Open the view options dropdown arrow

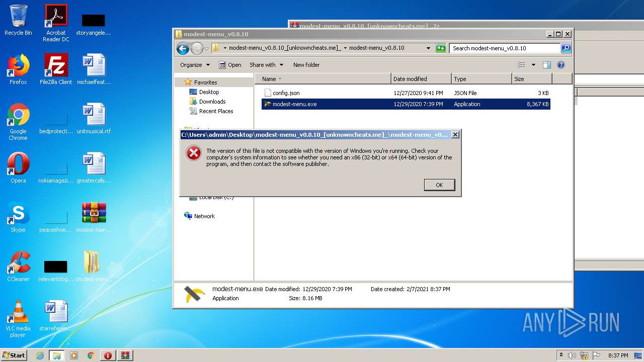tap(533, 65)
